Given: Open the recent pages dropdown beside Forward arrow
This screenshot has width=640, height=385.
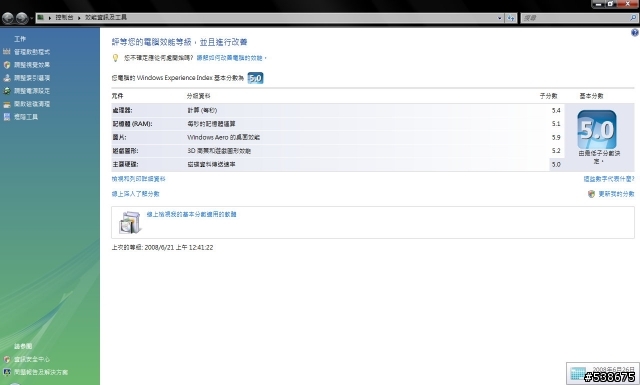Looking at the screenshot, I should [x=31, y=18].
